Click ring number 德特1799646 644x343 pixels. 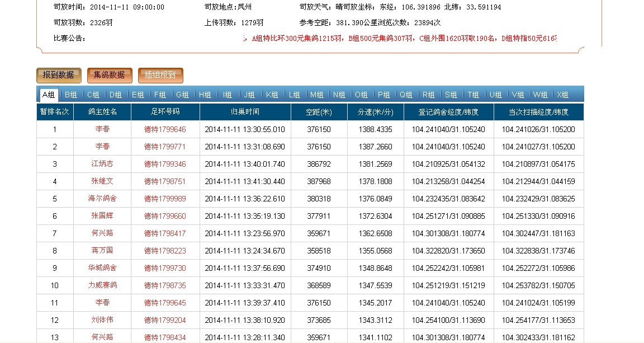[x=165, y=129]
